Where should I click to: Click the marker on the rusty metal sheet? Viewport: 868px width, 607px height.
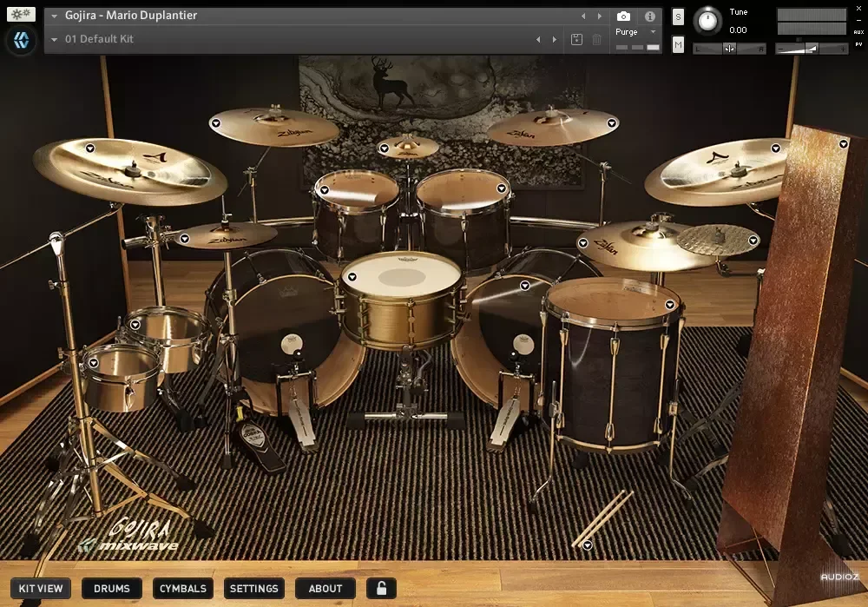pyautogui.click(x=843, y=144)
